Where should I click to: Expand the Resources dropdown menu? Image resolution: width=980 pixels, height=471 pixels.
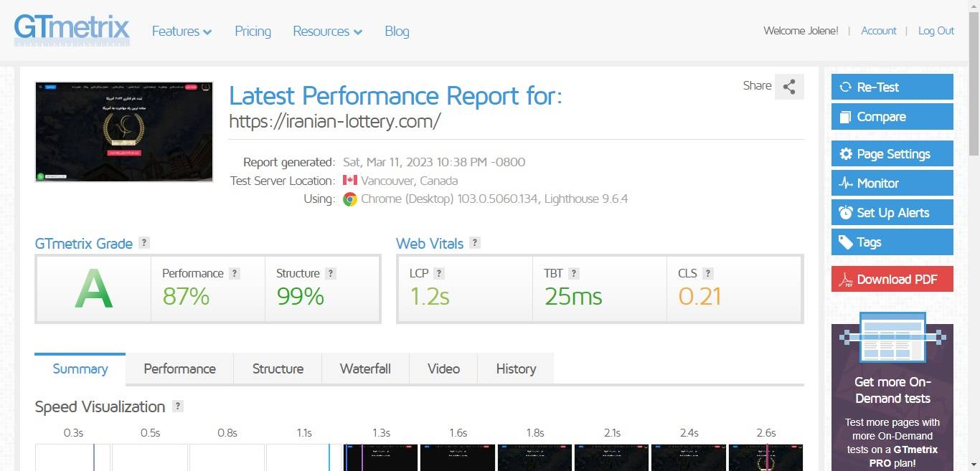pyautogui.click(x=327, y=31)
